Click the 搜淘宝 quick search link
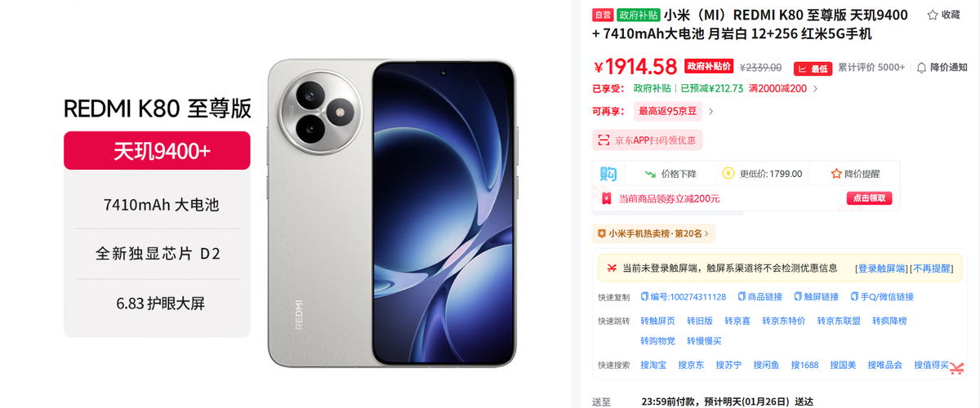The image size is (980, 408). click(x=653, y=365)
